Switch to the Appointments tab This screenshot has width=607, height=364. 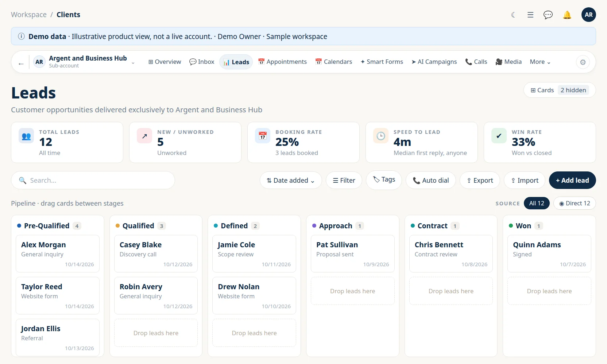click(x=282, y=62)
